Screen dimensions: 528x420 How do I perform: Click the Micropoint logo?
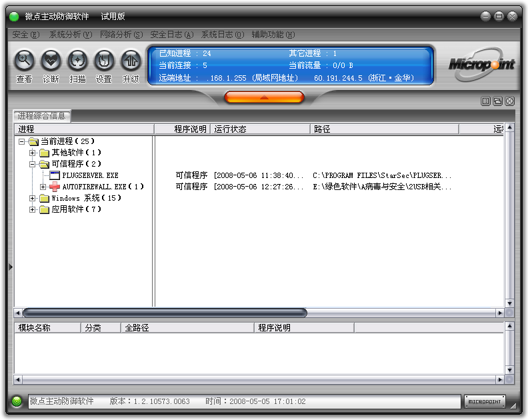tap(482, 64)
